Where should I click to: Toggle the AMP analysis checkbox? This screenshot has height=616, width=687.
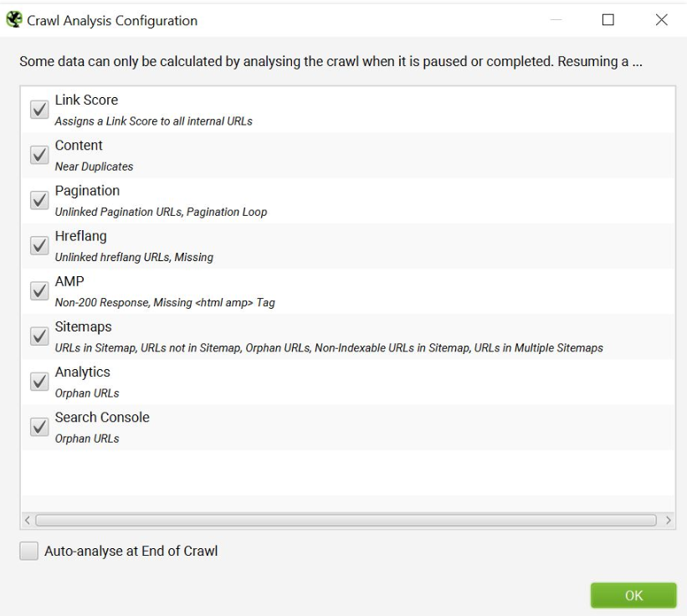click(x=38, y=290)
